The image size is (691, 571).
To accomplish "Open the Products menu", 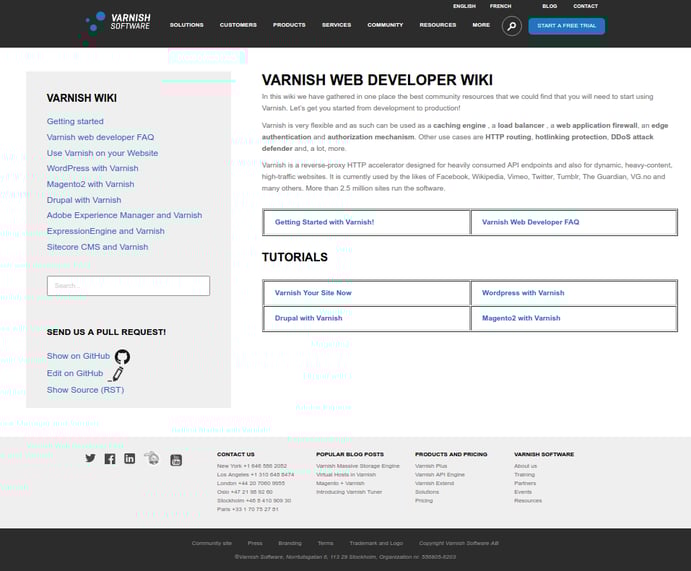I will pyautogui.click(x=289, y=25).
